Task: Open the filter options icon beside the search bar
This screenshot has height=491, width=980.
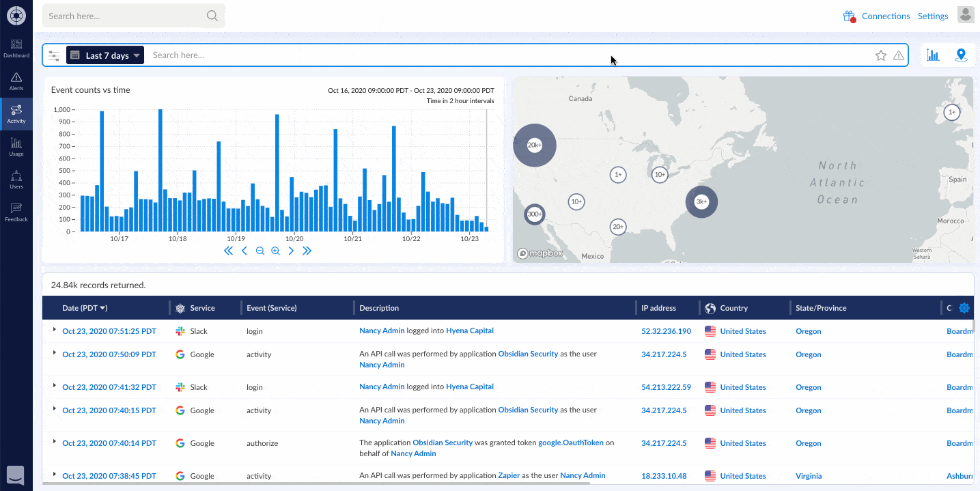Action: pyautogui.click(x=54, y=55)
